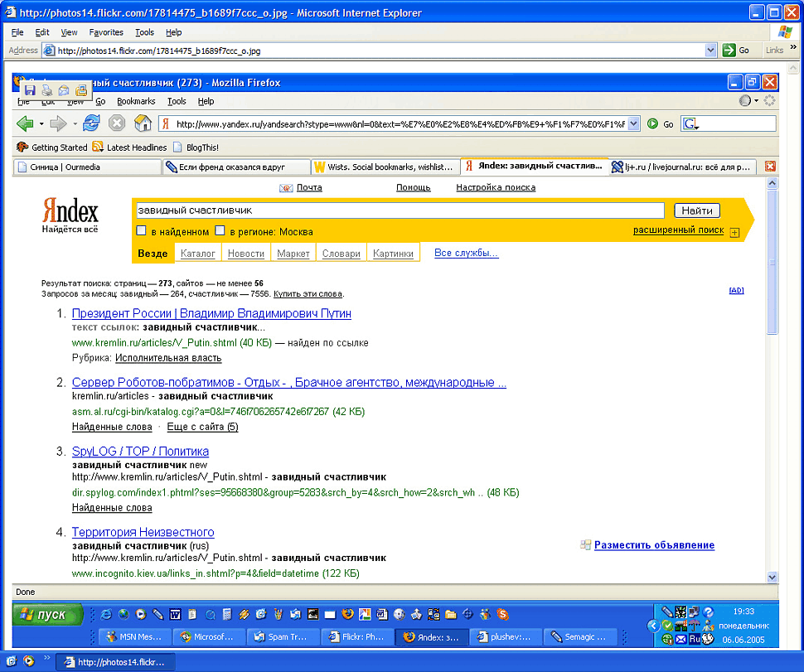Click Yandex search field 'завидный счастливчик'
The image size is (804, 672).
(400, 210)
